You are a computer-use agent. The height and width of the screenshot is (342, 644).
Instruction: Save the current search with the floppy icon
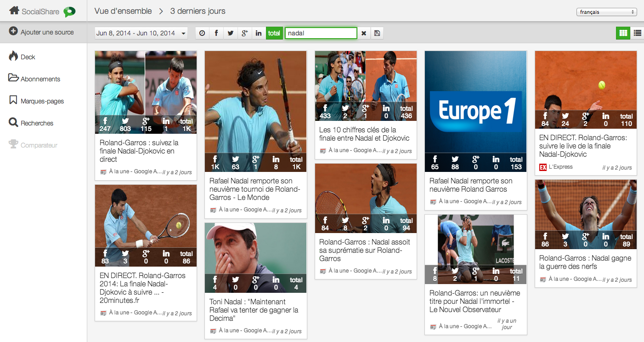377,33
